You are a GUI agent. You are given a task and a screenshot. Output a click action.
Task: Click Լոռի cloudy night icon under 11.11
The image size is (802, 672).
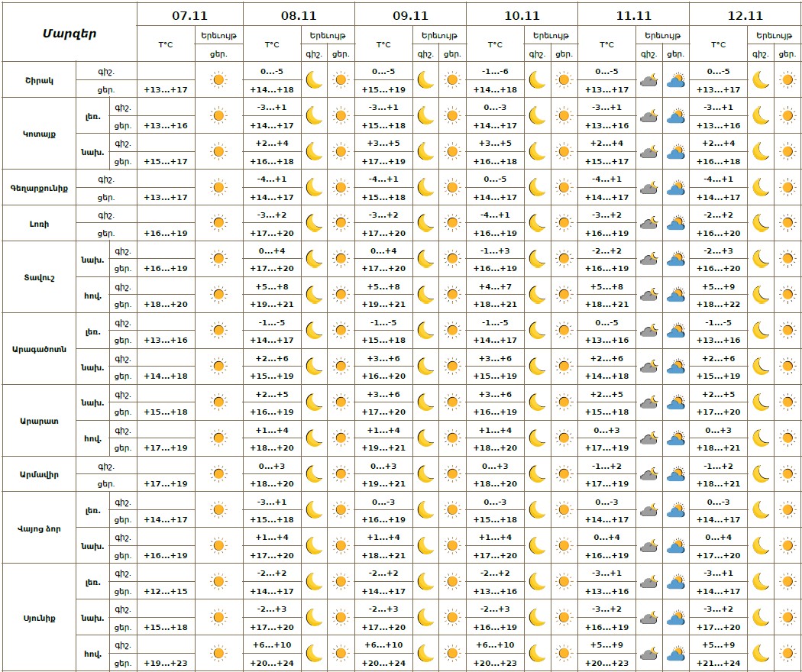coord(648,223)
